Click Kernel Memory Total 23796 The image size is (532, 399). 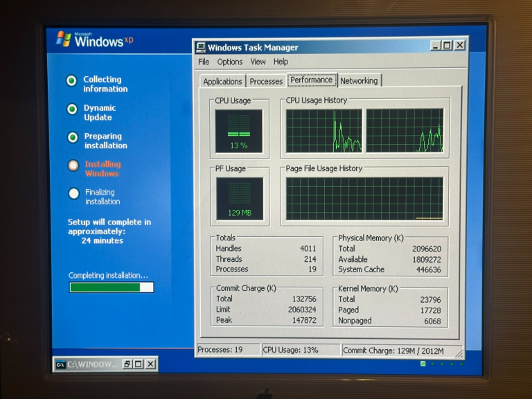[x=430, y=300]
